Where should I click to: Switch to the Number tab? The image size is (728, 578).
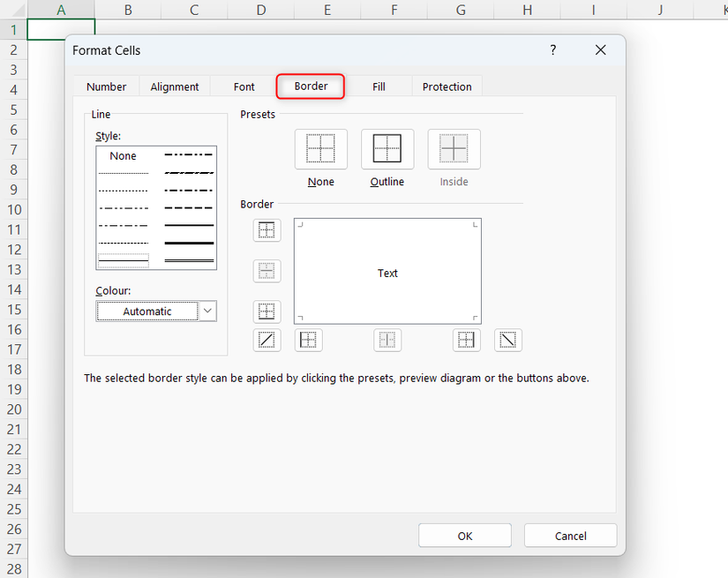pyautogui.click(x=106, y=86)
